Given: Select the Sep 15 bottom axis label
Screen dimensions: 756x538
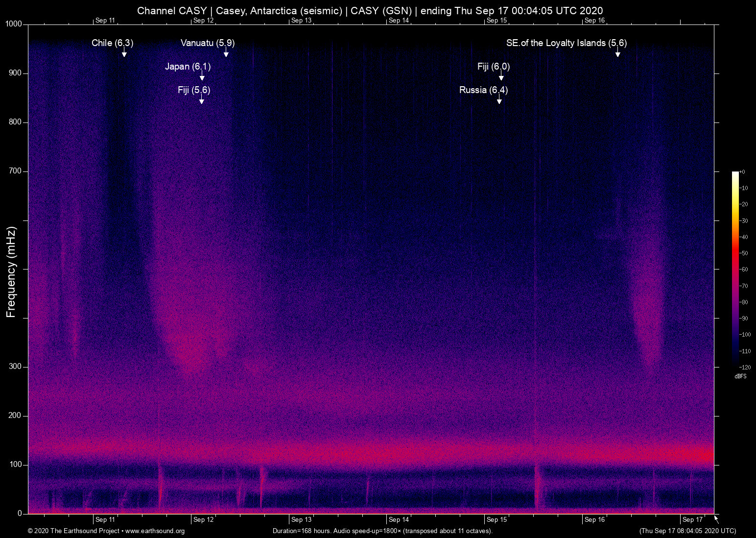Looking at the screenshot, I should (496, 519).
